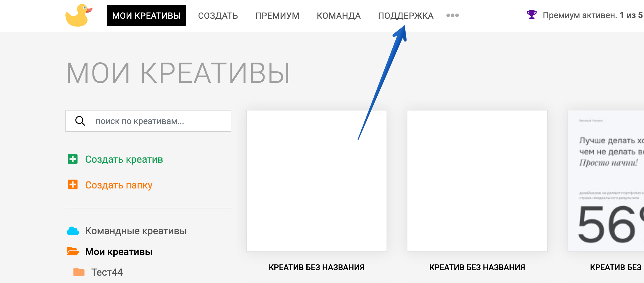Select Мои креативы in the folder tree
Viewport: 644px width, 283px height.
119,252
